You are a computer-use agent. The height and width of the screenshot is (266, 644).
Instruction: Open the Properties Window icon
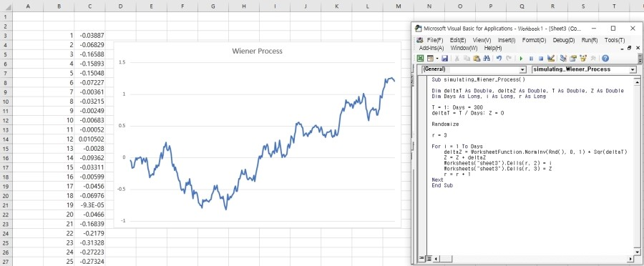pyautogui.click(x=573, y=59)
